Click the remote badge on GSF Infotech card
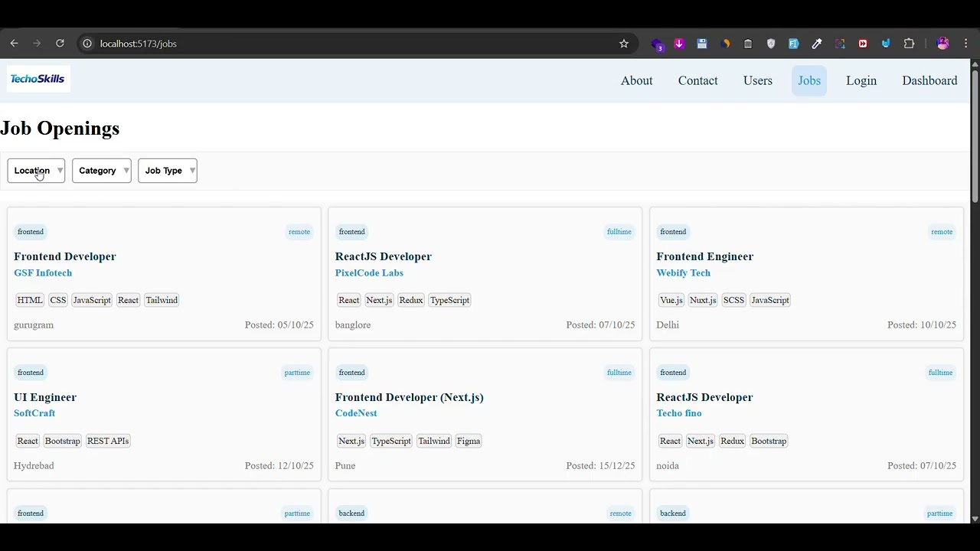Viewport: 980px width, 551px height. (x=299, y=232)
